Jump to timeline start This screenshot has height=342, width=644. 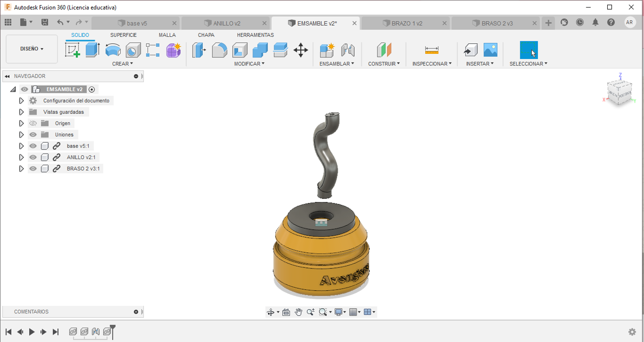pyautogui.click(x=9, y=332)
